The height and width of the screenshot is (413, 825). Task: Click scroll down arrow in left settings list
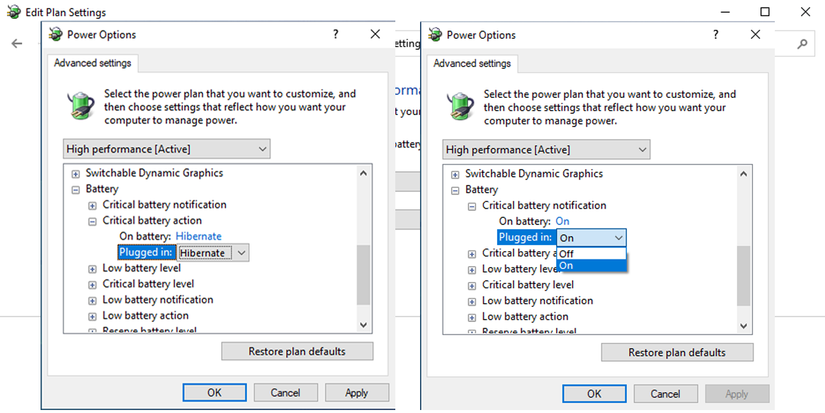click(x=363, y=325)
